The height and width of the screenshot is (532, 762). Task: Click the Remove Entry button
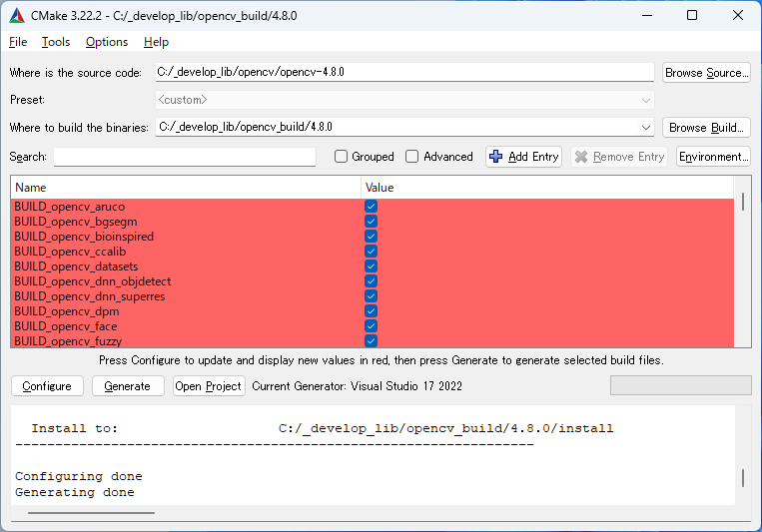click(619, 157)
